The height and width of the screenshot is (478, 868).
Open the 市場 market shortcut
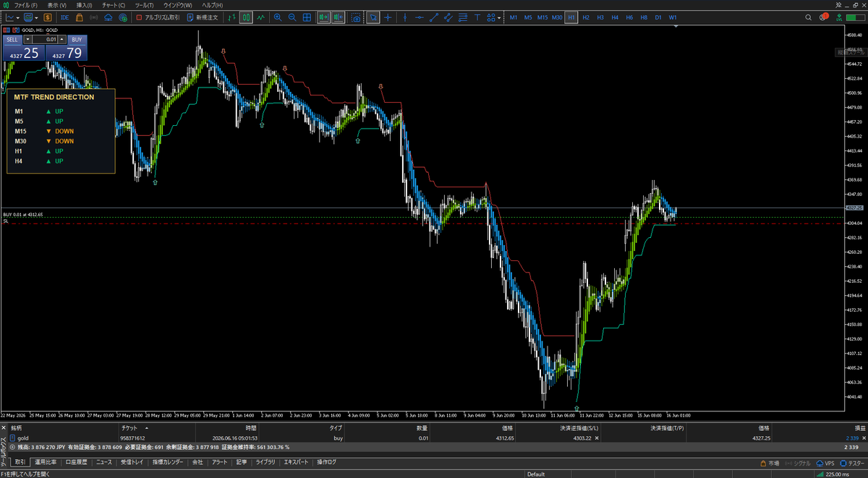coord(770,463)
